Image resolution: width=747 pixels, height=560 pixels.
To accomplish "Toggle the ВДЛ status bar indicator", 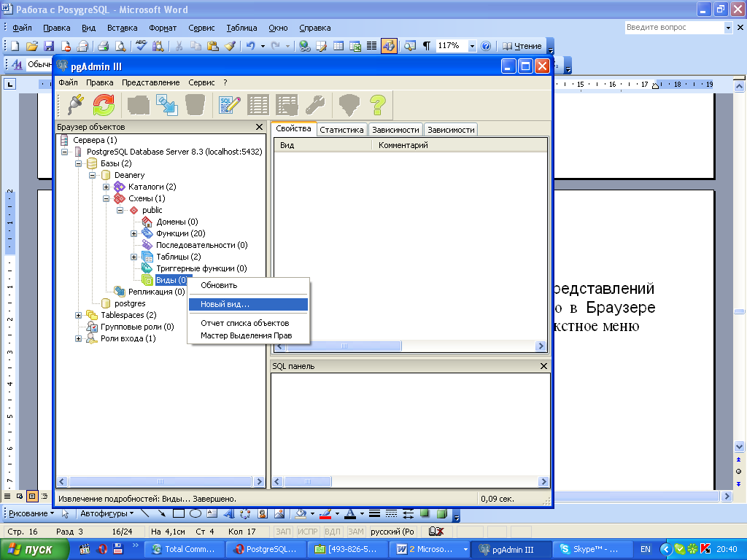I will point(333,532).
